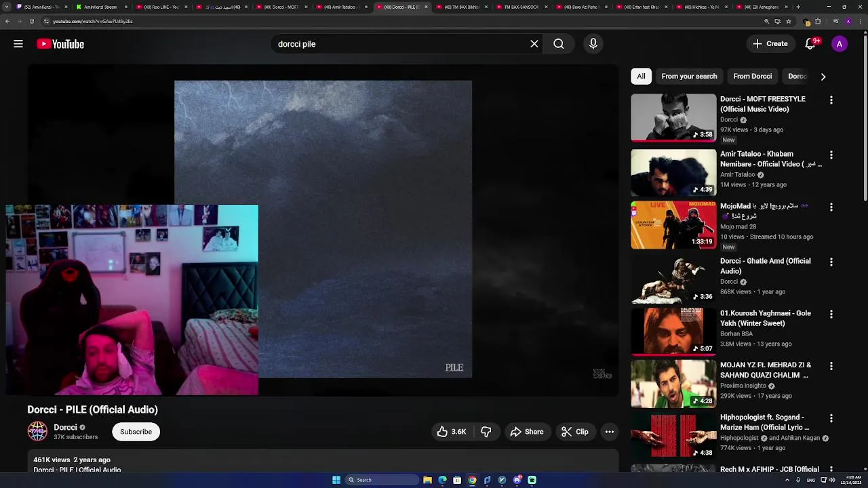Open the Gole Yakh video thumbnail

[x=673, y=332]
